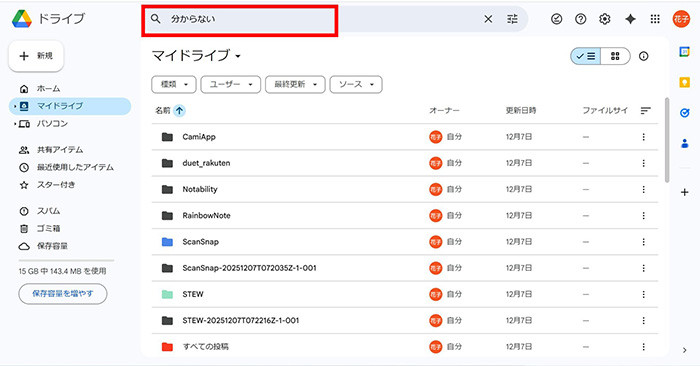Open the 最終更新 filter dropdown

pyautogui.click(x=295, y=84)
